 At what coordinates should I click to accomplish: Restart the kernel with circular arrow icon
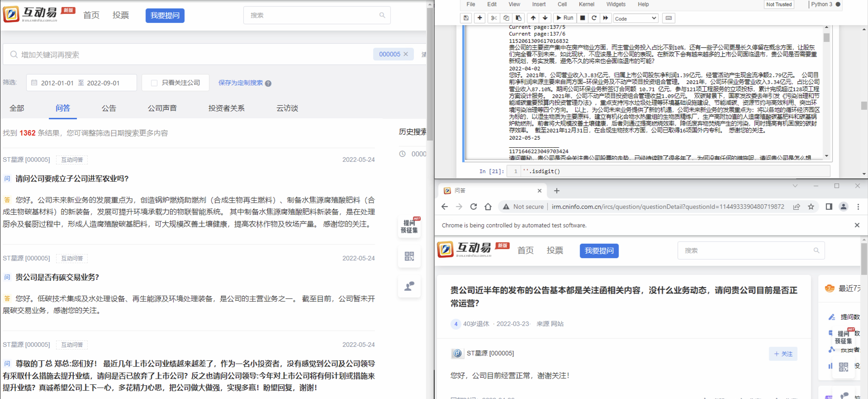(594, 18)
